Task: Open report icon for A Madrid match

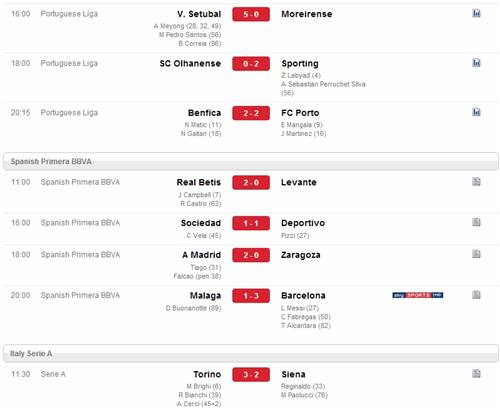Action: coord(476,254)
